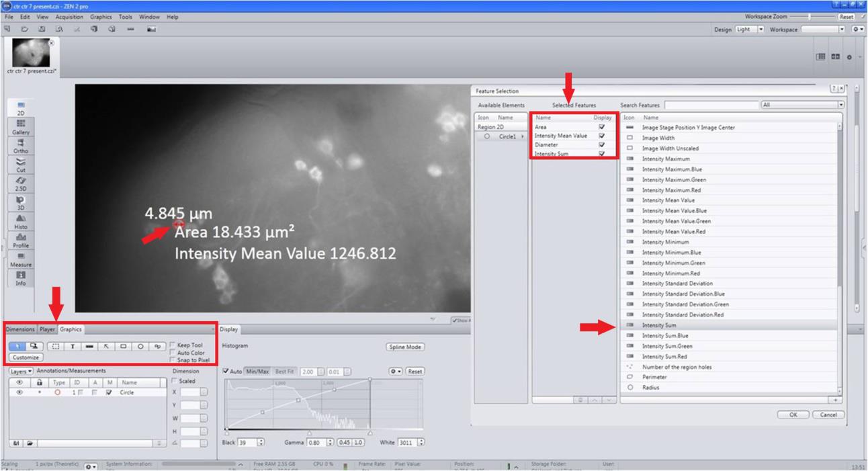Select the Text annotation tool

coord(73,347)
